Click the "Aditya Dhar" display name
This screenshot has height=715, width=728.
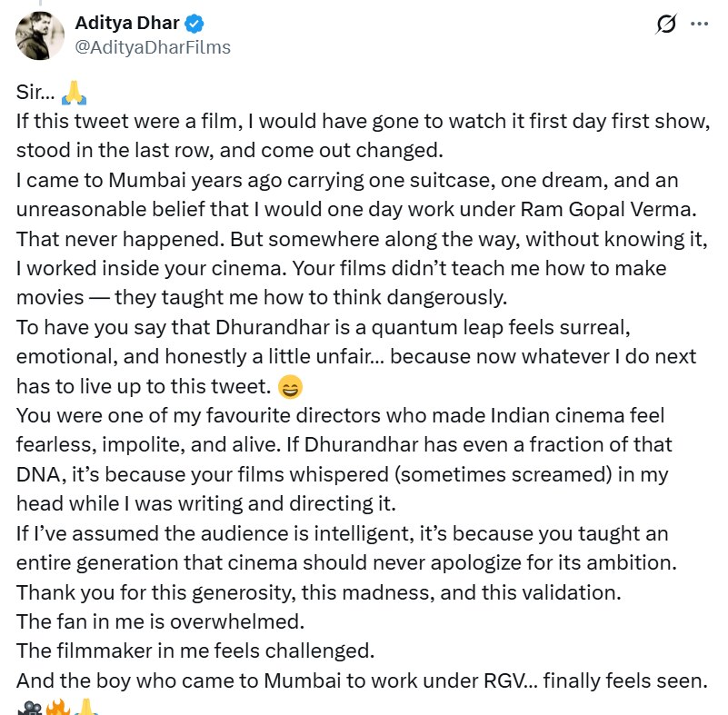[131, 24]
